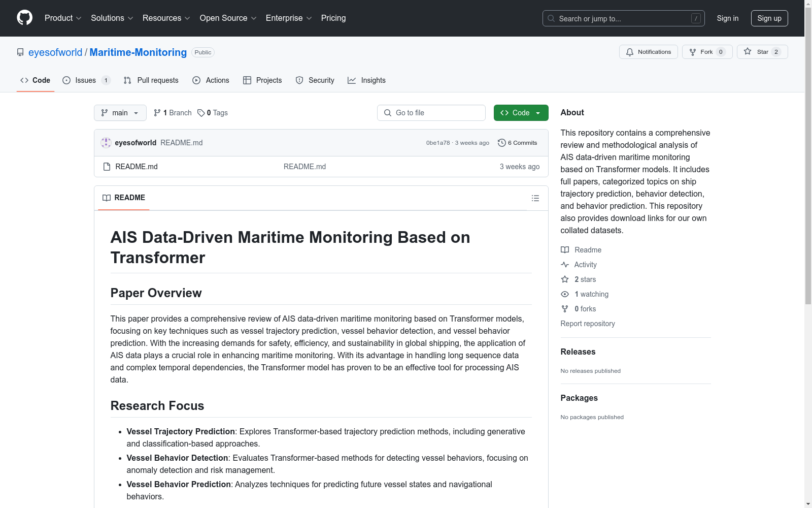Click eyesofworld author name in commit row
This screenshot has height=508, width=812.
click(x=136, y=143)
